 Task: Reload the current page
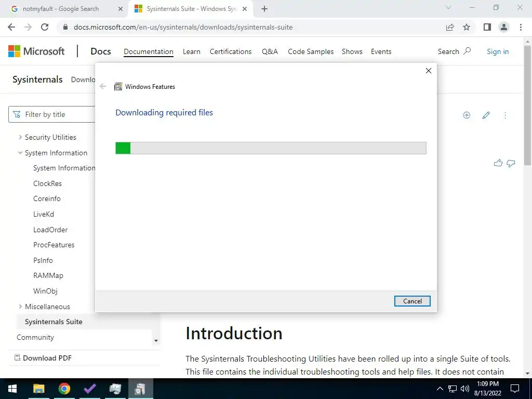45,27
